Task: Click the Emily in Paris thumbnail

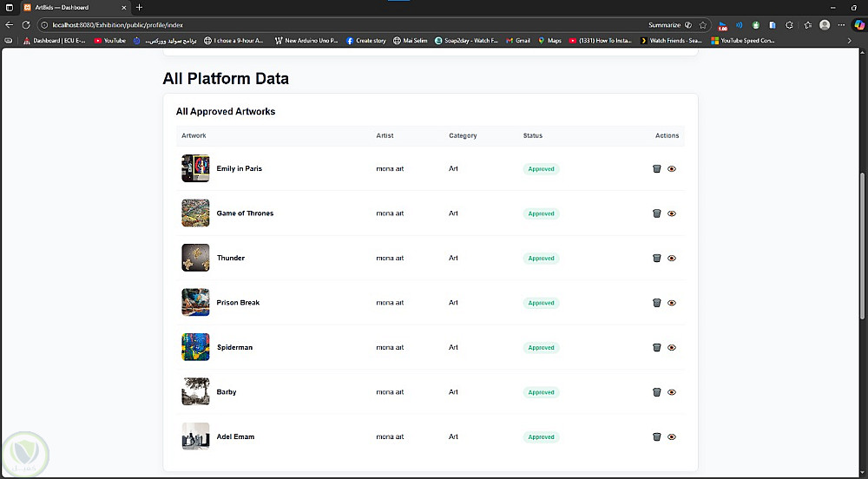Action: pos(195,168)
